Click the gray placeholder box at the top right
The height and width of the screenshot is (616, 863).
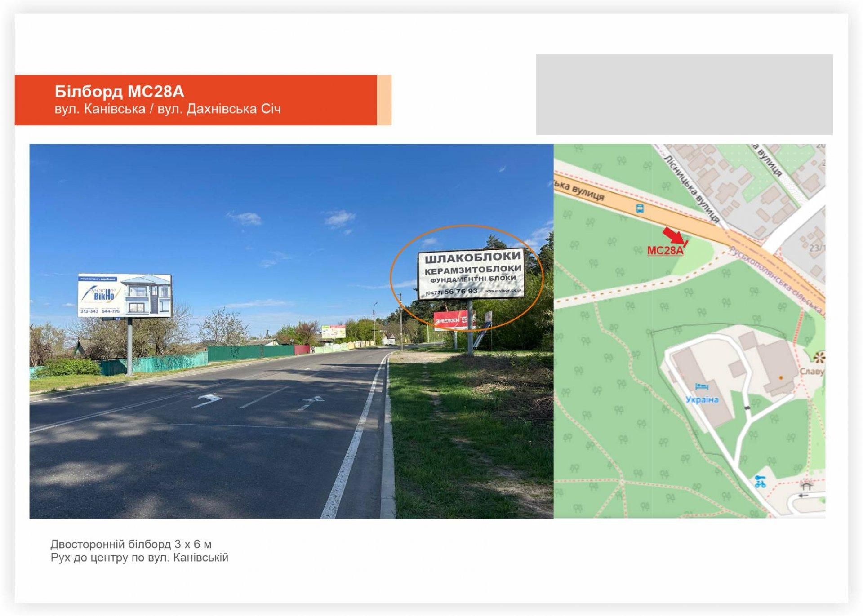tap(684, 95)
